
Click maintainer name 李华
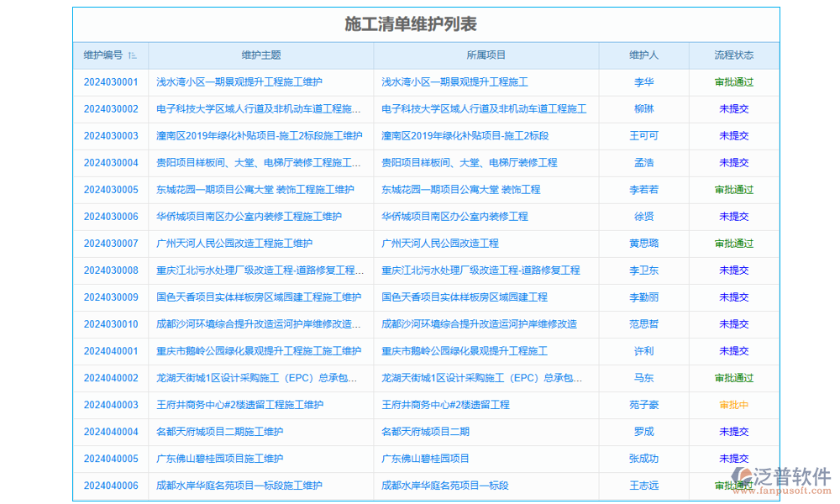pos(643,82)
